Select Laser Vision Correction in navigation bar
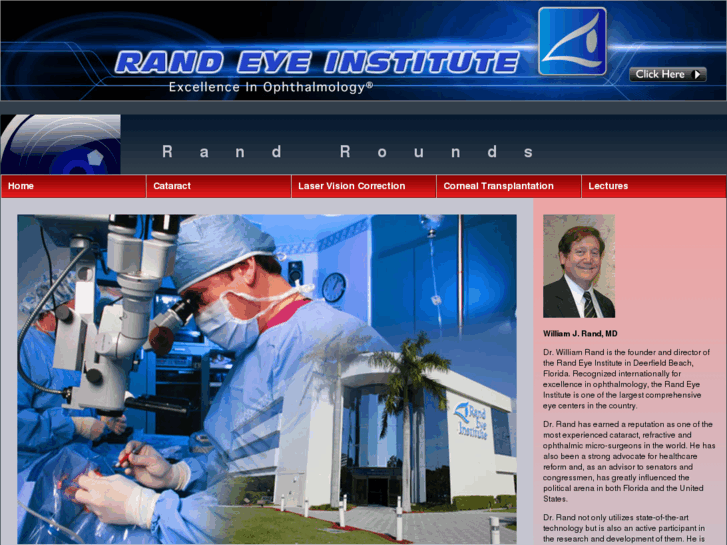 364,186
